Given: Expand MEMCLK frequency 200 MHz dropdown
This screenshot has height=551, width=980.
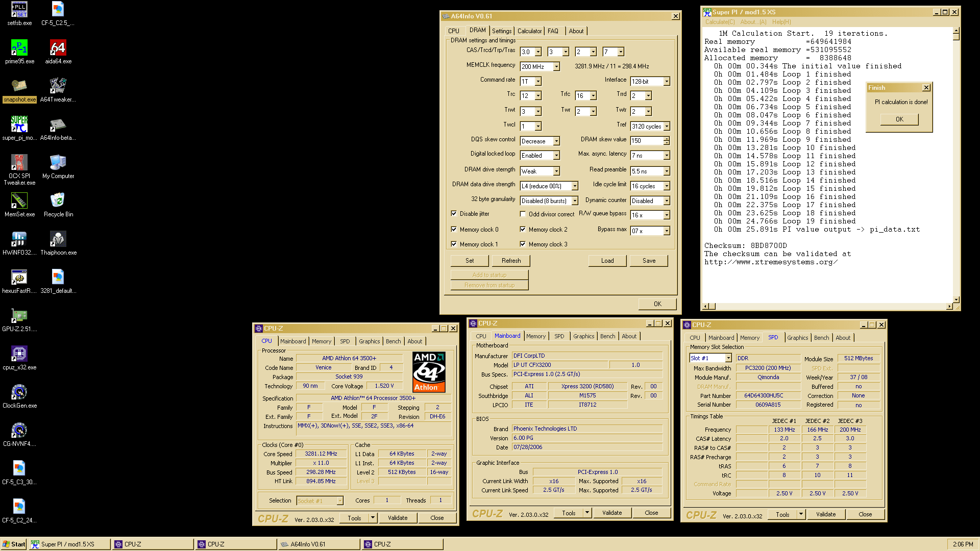Looking at the screenshot, I should (556, 67).
